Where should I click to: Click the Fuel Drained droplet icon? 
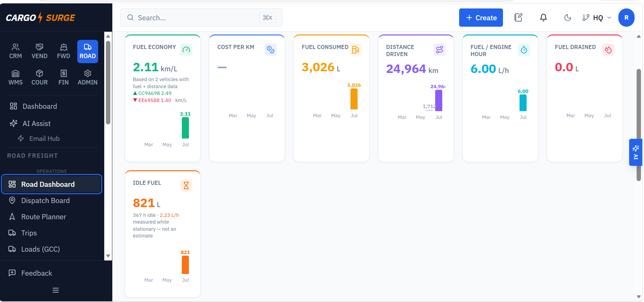pyautogui.click(x=608, y=50)
